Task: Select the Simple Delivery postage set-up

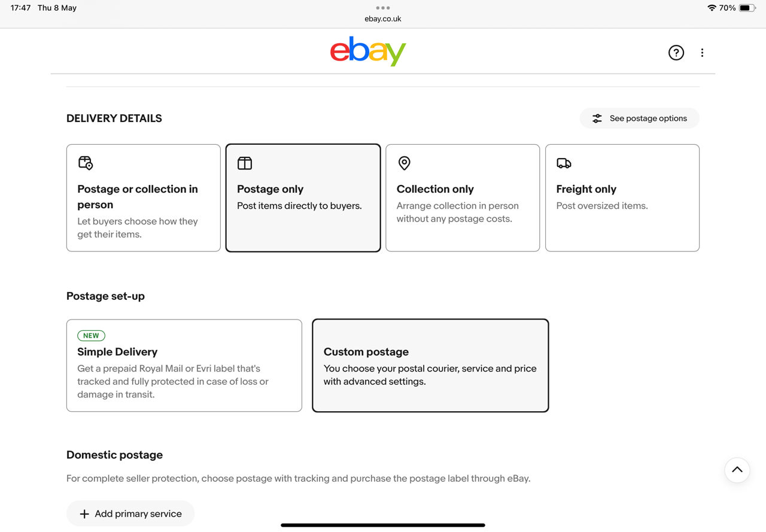Action: coord(184,365)
